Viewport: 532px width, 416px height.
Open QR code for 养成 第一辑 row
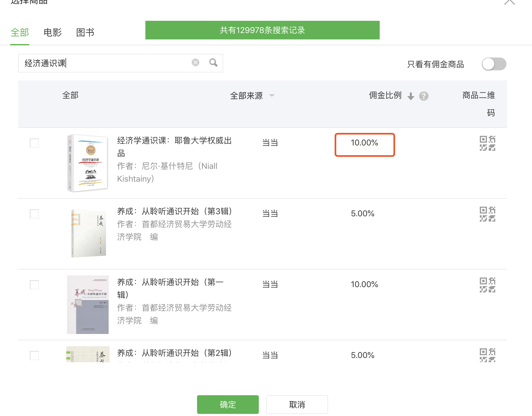(x=487, y=285)
